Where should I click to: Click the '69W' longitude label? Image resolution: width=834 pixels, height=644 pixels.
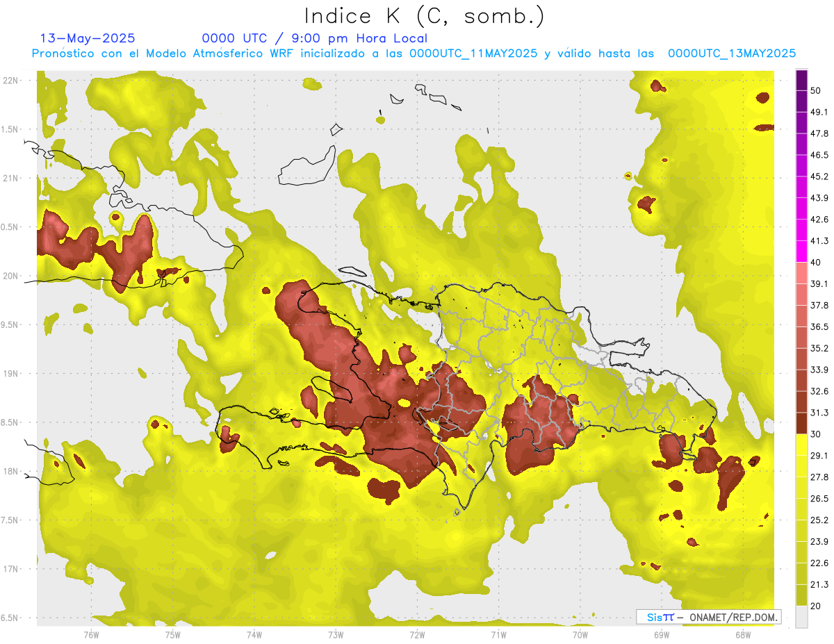[662, 634]
